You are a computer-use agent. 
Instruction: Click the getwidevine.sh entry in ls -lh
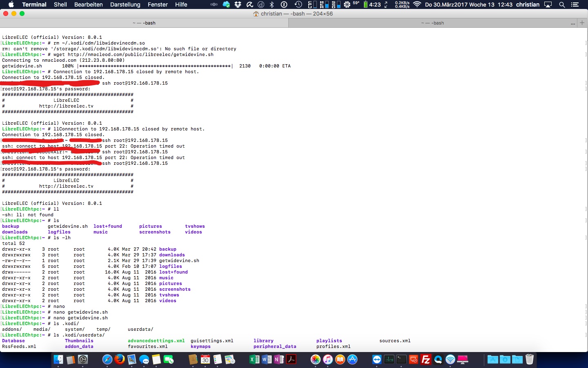(x=179, y=260)
